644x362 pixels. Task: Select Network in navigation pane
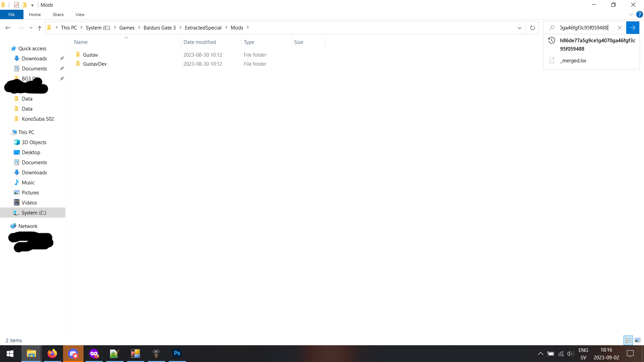point(28,226)
